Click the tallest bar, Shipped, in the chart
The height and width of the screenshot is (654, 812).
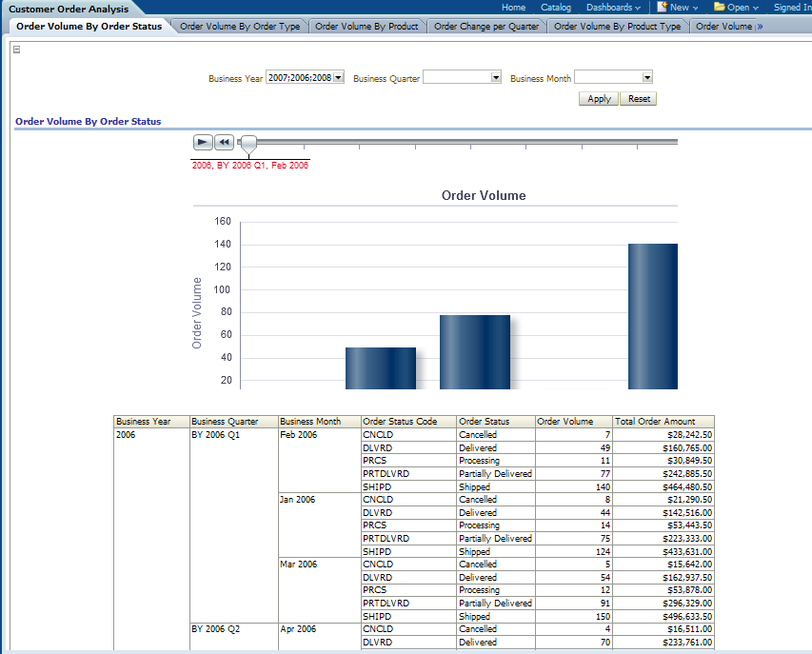tap(652, 316)
